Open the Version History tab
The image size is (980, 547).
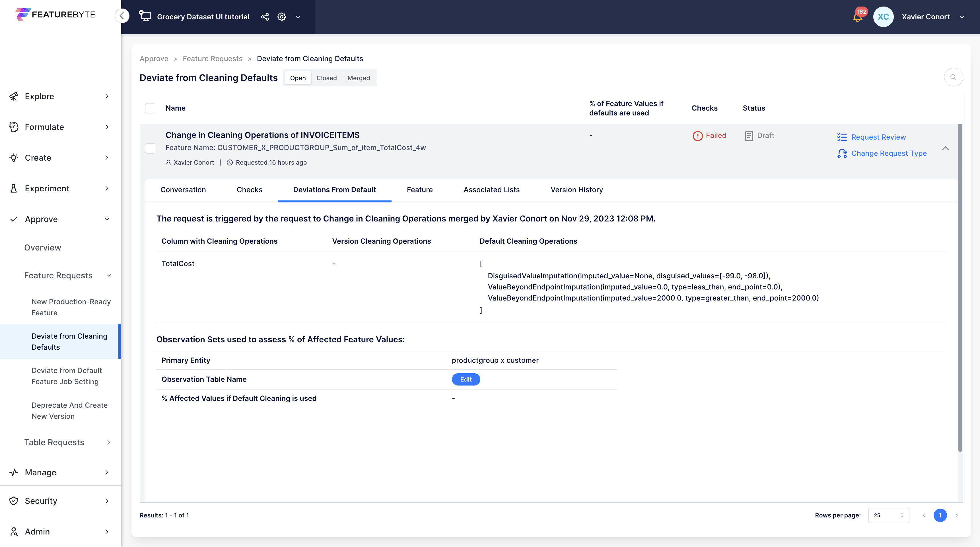tap(576, 190)
